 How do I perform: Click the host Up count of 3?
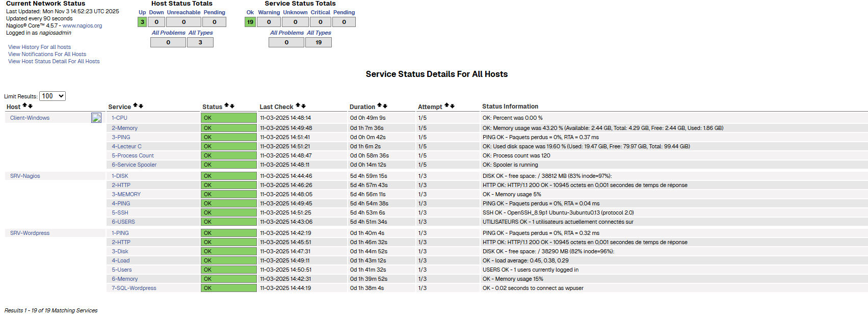click(x=142, y=22)
